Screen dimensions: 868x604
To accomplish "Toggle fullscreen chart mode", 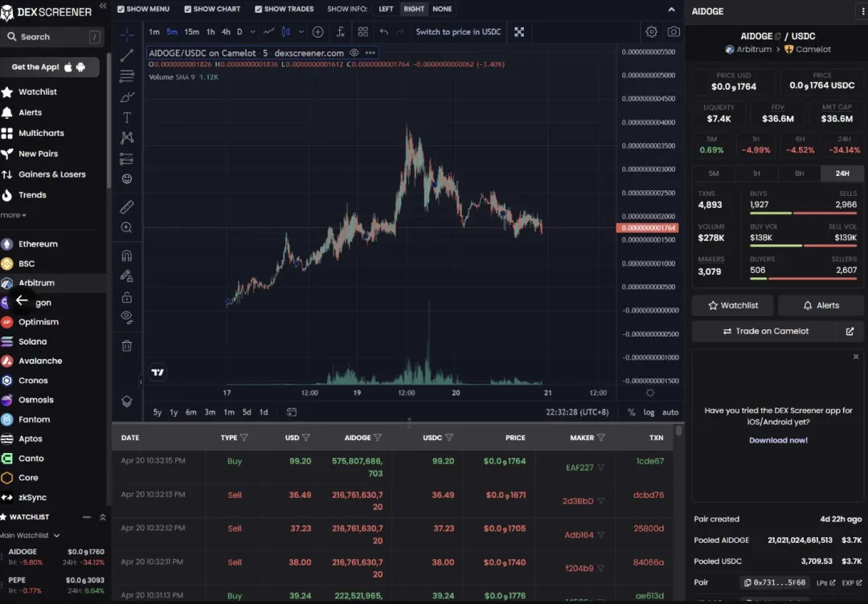I will 519,32.
